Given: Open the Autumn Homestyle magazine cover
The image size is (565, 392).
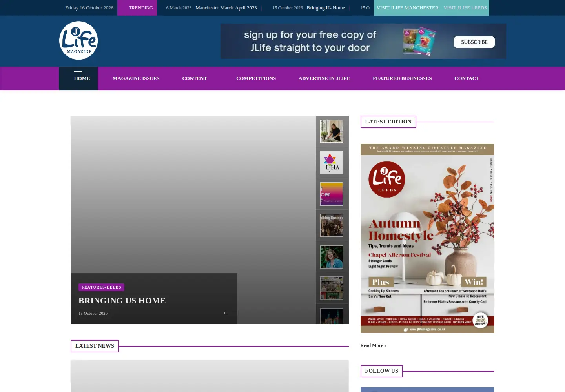Looking at the screenshot, I should coord(427,238).
